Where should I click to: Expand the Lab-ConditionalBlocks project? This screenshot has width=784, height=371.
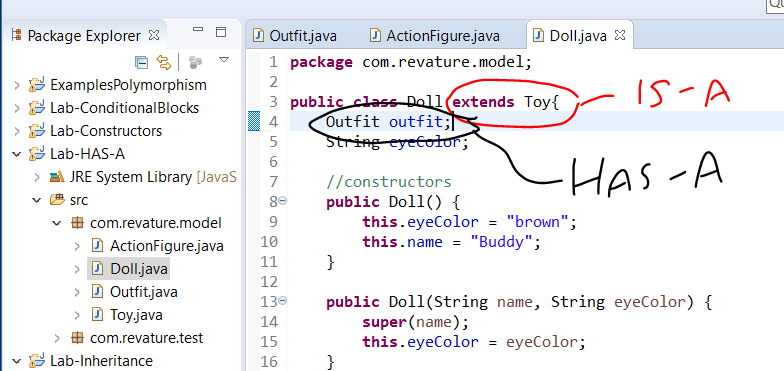tap(17, 108)
